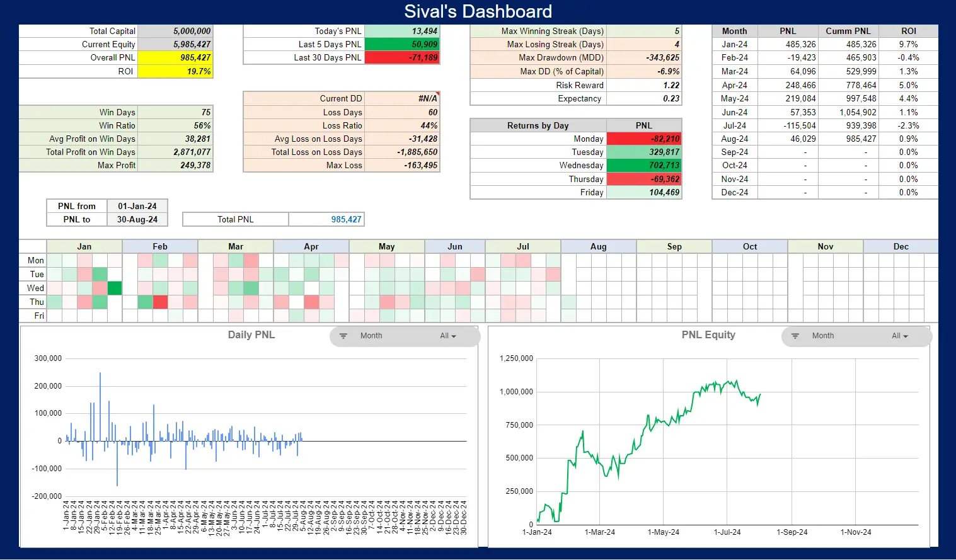This screenshot has width=956, height=560.
Task: Click the Aug-24 Cumm PNL value 985,427
Action: click(x=848, y=139)
